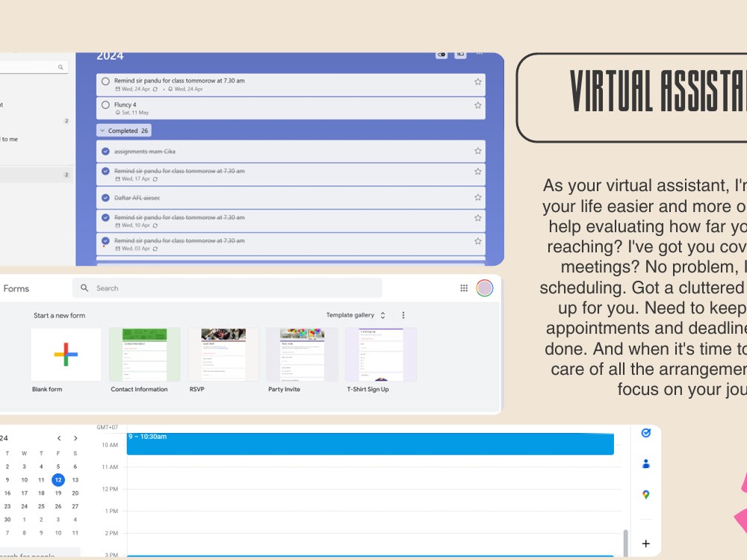
Task: Go to previous month in mini calendar
Action: 59,438
